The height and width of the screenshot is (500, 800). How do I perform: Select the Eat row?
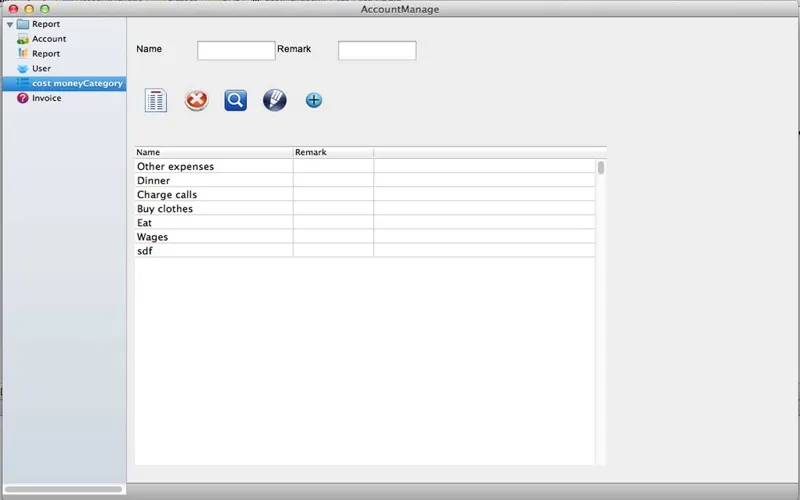point(365,222)
